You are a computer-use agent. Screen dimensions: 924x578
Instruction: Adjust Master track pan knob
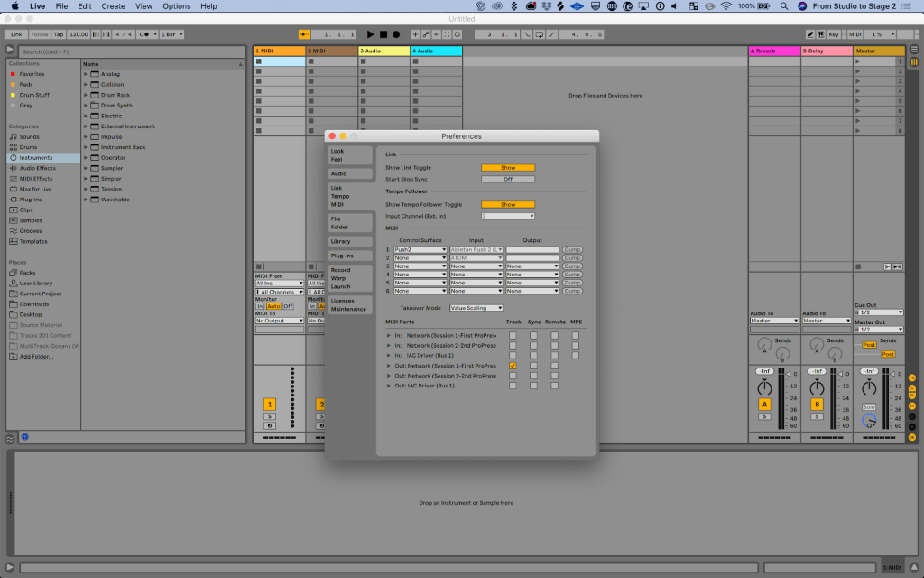[x=869, y=387]
